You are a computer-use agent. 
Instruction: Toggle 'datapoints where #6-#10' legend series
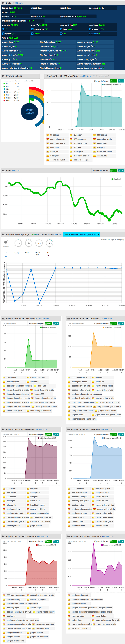[x=112, y=438]
